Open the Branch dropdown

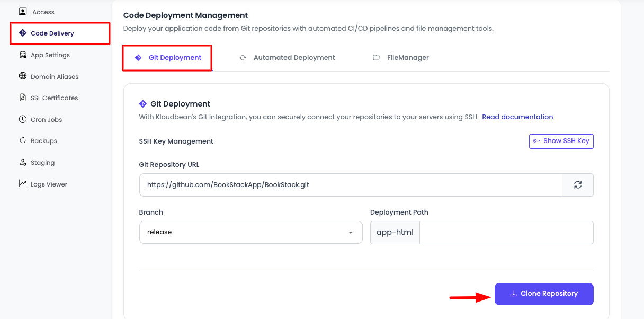(350, 232)
